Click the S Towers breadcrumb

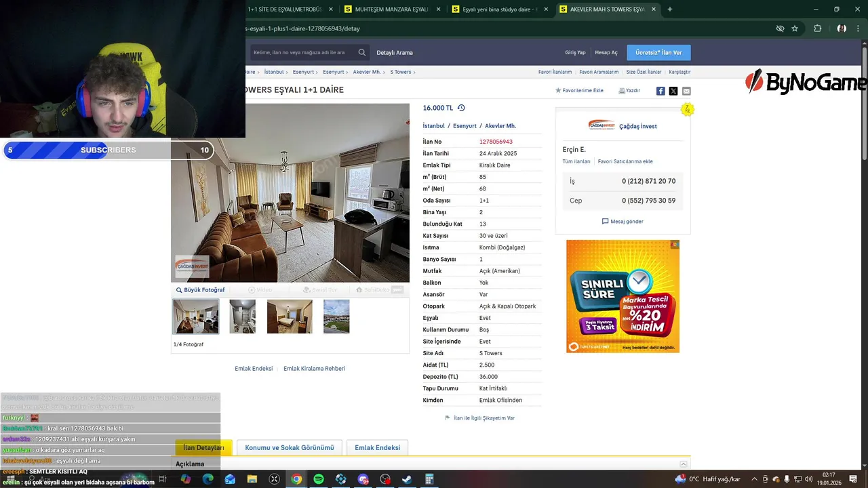(400, 72)
